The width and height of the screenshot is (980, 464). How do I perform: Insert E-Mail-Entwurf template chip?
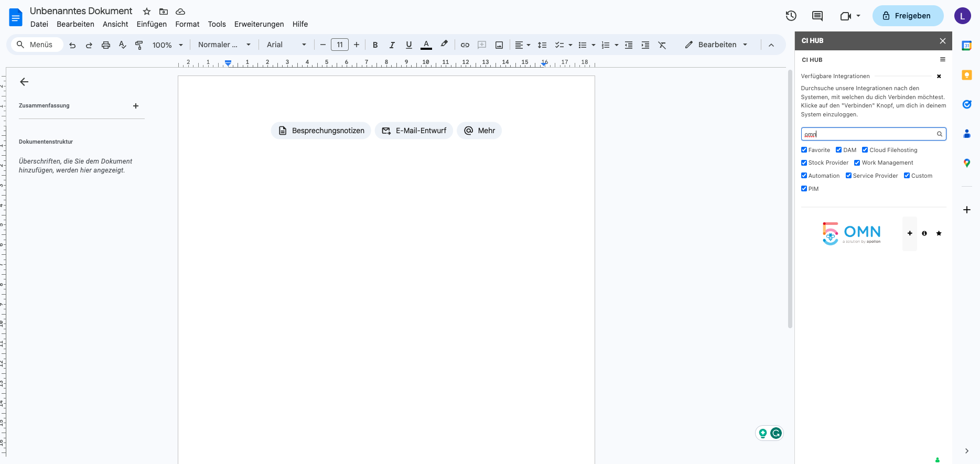point(414,131)
